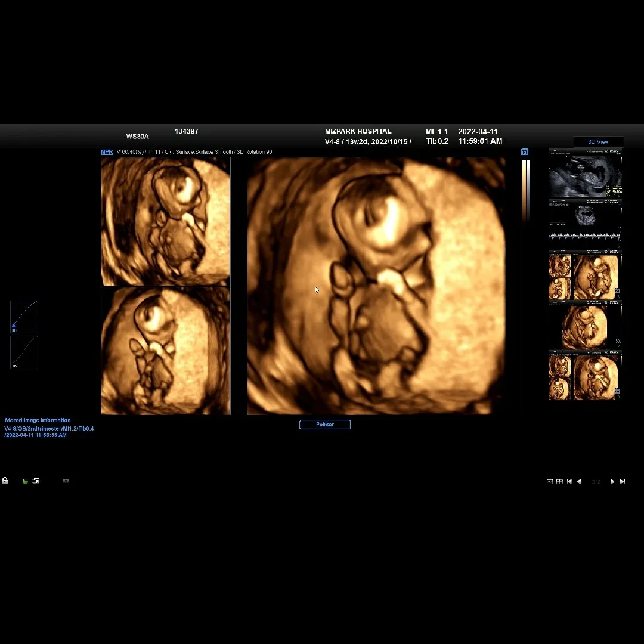Click the MIZPARK HOSPITAL label
The height and width of the screenshot is (644, 644).
click(x=358, y=131)
